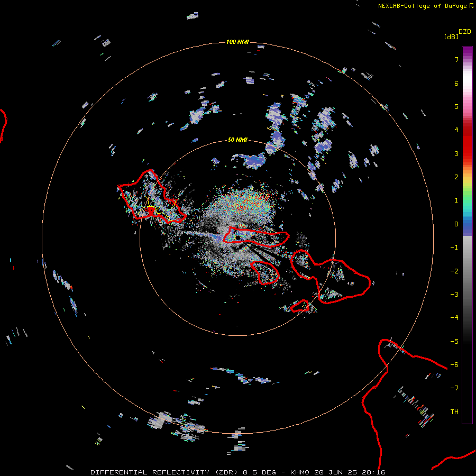Click the ZDR color scale bar
476x476 pixels.
tap(467, 235)
